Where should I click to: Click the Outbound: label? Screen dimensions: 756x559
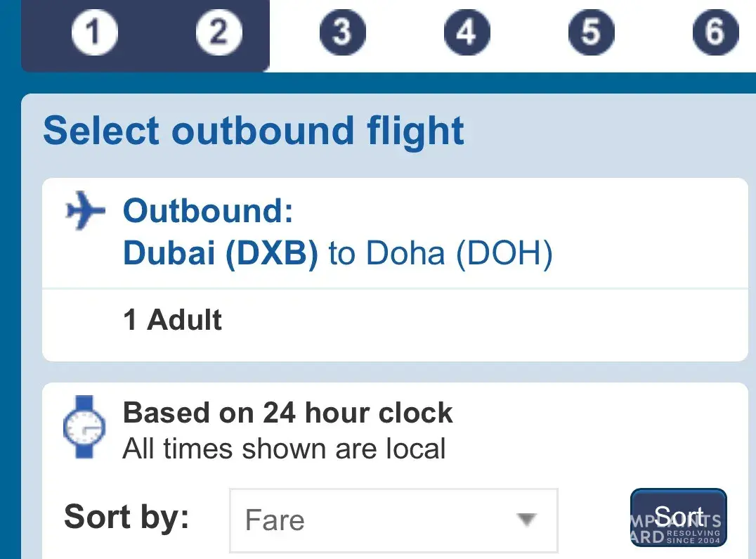pyautogui.click(x=208, y=211)
